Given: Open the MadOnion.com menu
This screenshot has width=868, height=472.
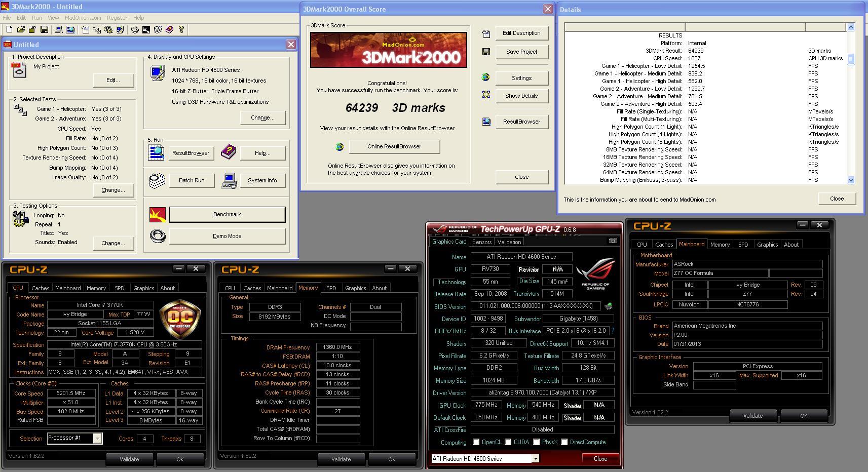Looking at the screenshot, I should (x=83, y=18).
